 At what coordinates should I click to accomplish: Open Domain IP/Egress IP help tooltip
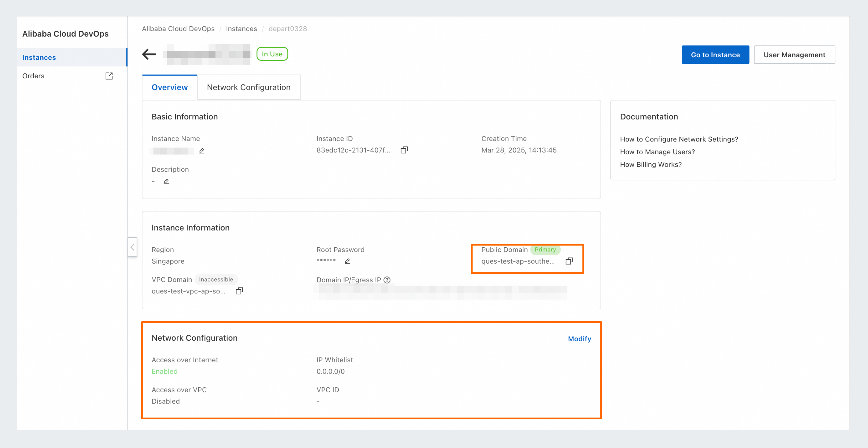pos(387,280)
